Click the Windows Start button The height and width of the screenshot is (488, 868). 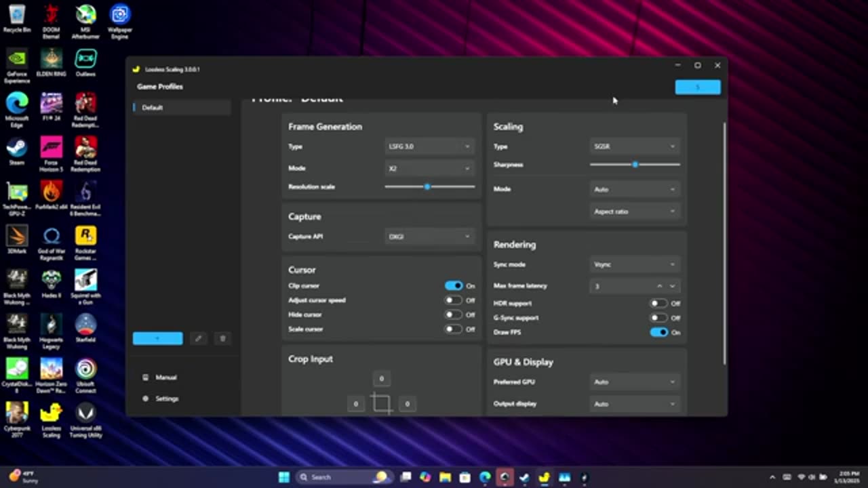point(284,477)
